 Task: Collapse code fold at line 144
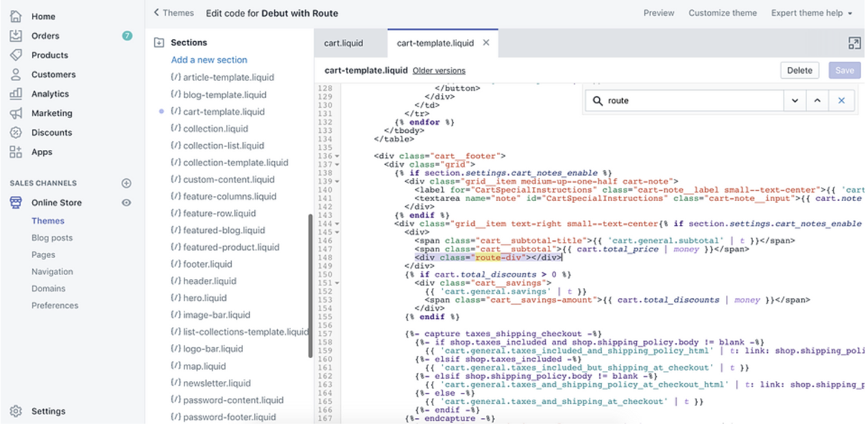pos(337,224)
